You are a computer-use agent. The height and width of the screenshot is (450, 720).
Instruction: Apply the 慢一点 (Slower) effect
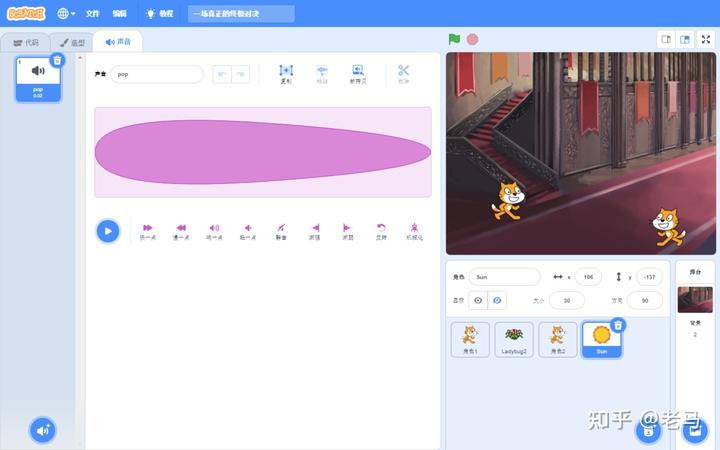coord(181,232)
